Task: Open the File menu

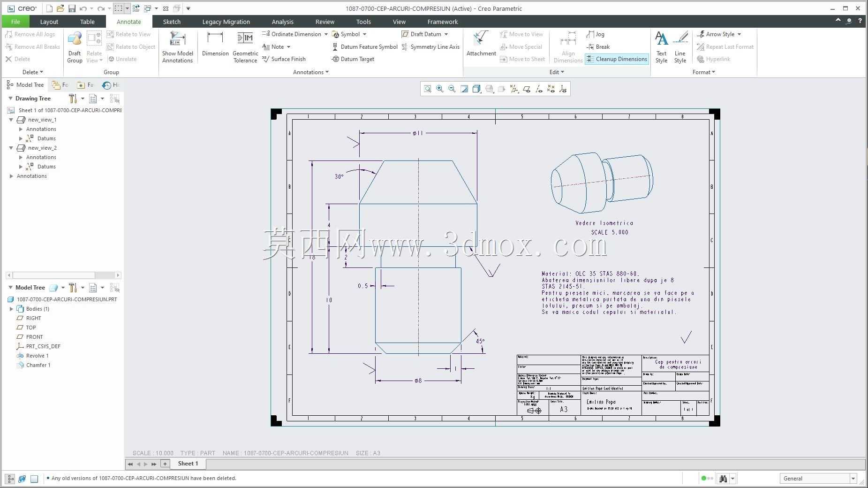Action: [15, 22]
